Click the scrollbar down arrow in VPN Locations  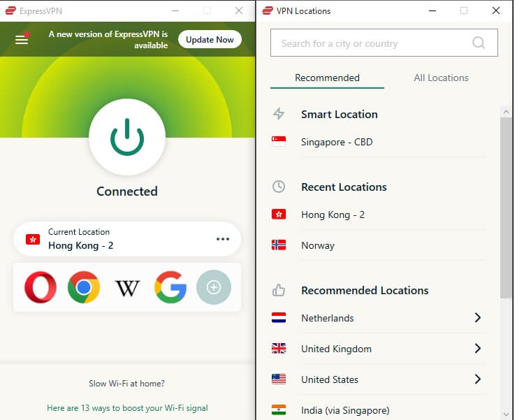506,414
